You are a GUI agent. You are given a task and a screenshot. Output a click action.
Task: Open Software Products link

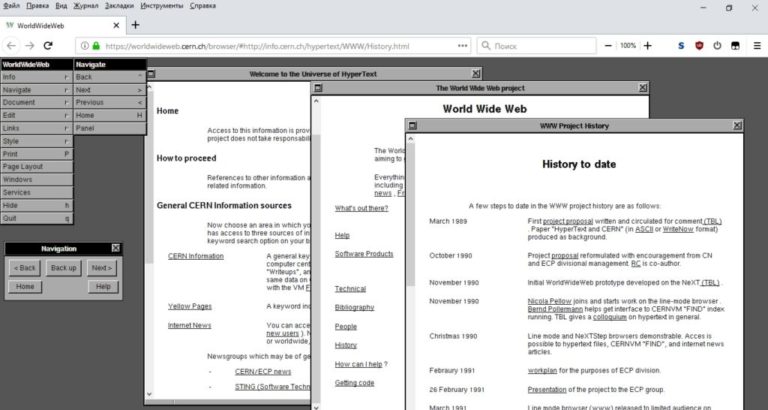(x=364, y=254)
